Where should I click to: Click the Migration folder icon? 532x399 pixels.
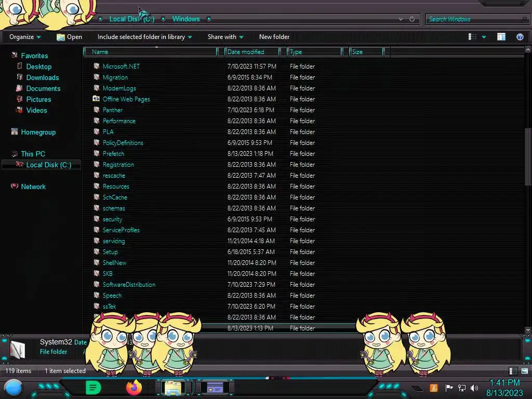point(96,77)
